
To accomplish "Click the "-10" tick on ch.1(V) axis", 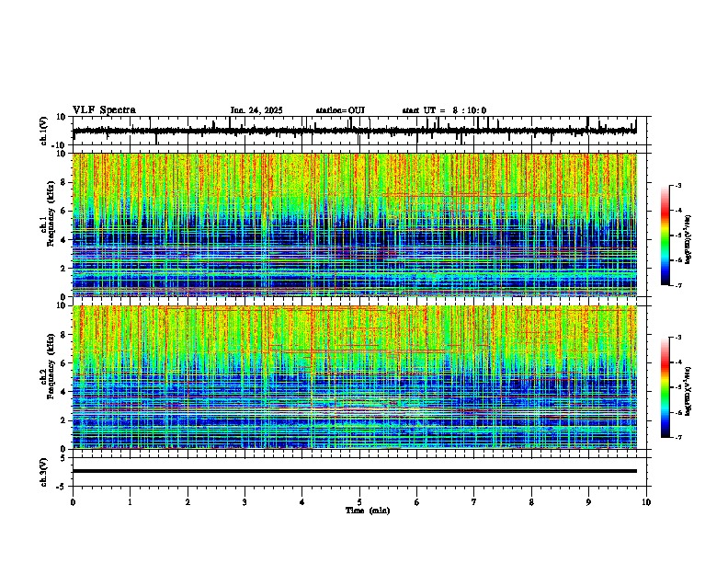I will coord(60,145).
